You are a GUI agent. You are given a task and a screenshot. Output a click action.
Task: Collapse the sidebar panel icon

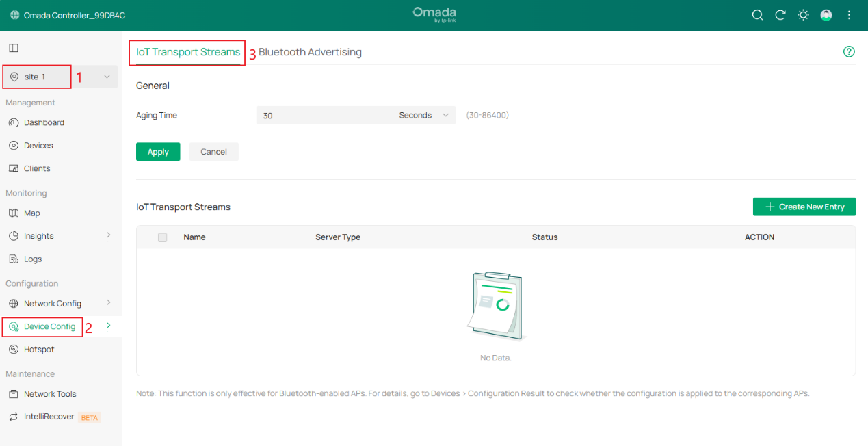pyautogui.click(x=14, y=48)
